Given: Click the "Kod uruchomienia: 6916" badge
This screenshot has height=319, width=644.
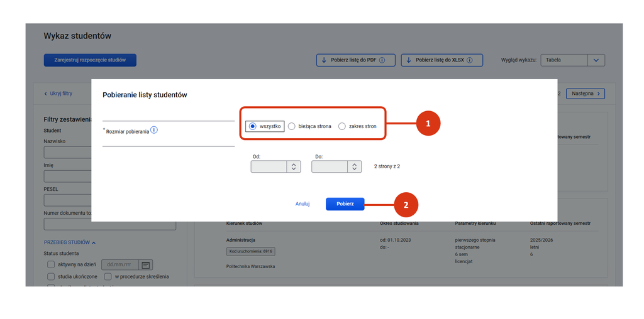Looking at the screenshot, I should coord(250,251).
